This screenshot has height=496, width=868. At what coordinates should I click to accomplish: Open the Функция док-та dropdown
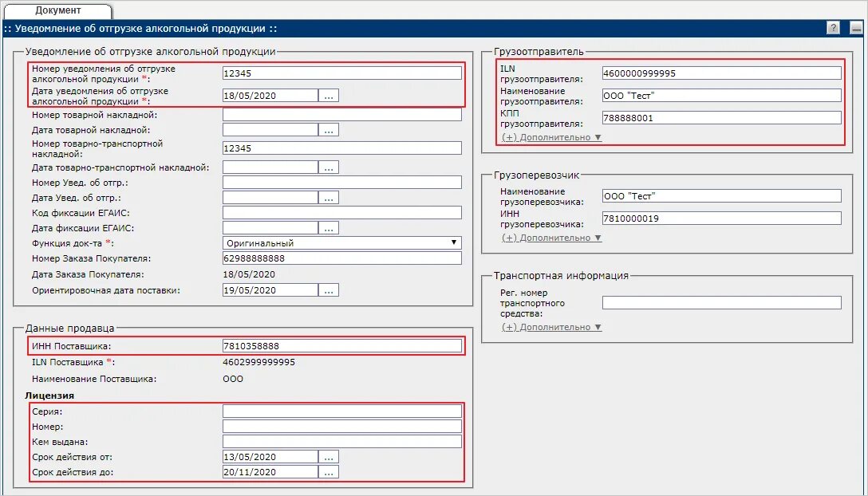(x=342, y=243)
